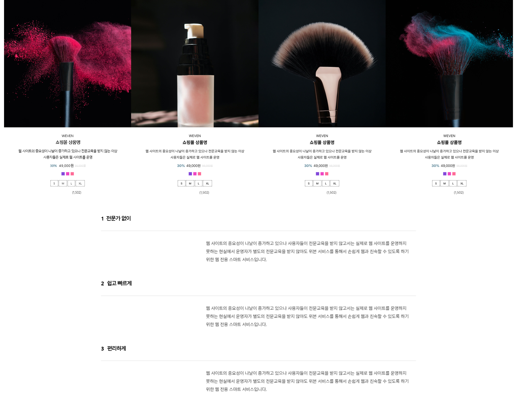Toggle the '1 전문가 없이' section heading
This screenshot has height=420, width=517.
pos(258,219)
